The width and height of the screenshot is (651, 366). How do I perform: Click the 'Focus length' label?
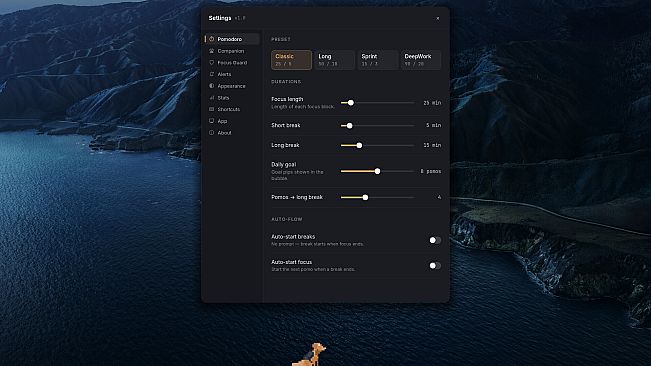(287, 99)
